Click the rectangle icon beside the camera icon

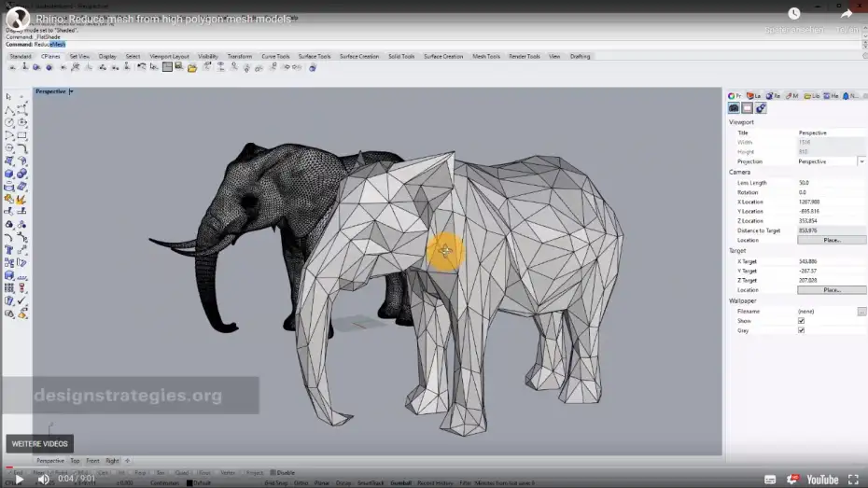[x=748, y=108]
